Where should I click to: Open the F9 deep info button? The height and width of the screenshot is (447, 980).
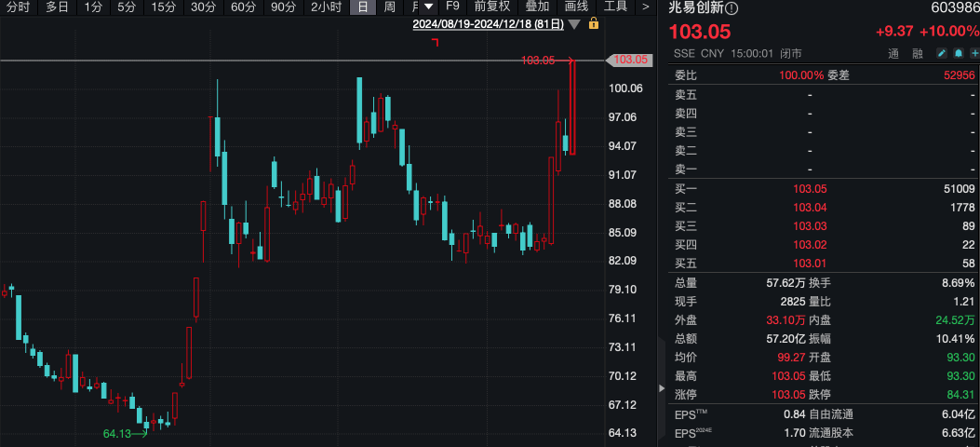point(452,7)
